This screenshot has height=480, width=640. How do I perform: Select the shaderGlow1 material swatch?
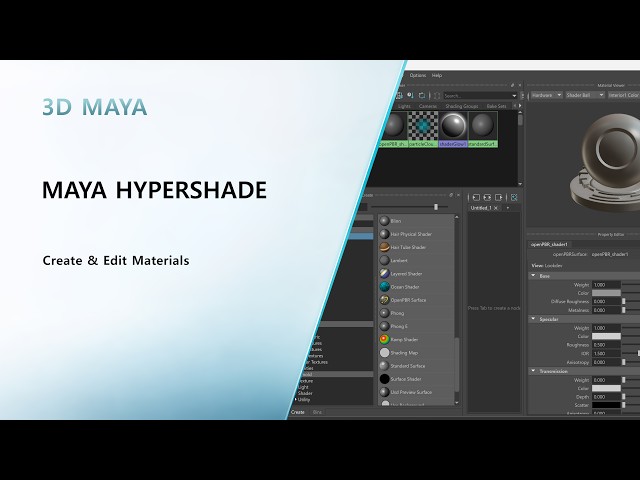point(453,129)
